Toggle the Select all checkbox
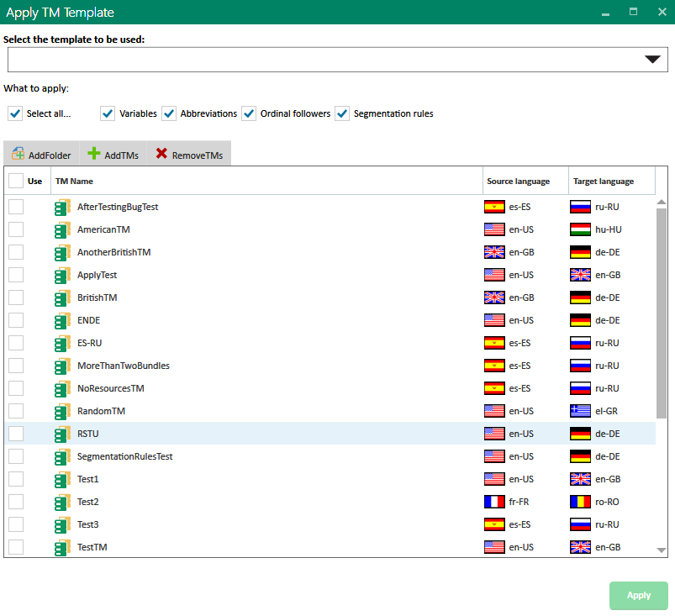This screenshot has height=616, width=675. coord(15,113)
